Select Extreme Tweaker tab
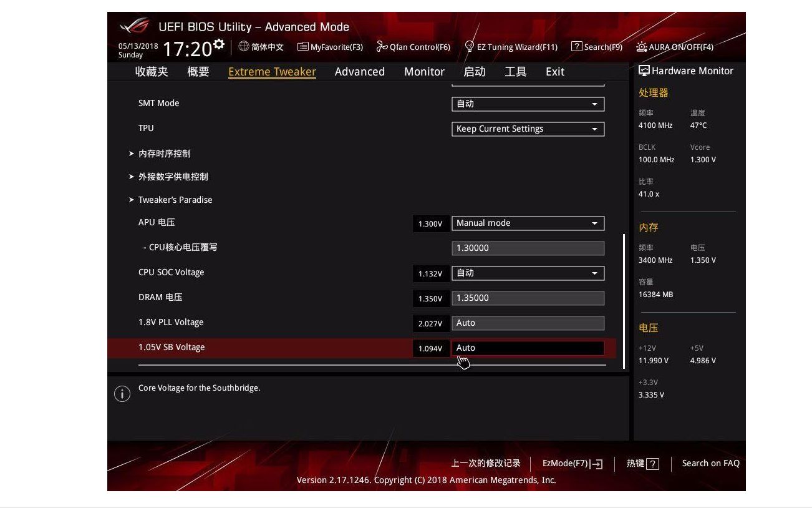The width and height of the screenshot is (812, 508). click(x=272, y=72)
